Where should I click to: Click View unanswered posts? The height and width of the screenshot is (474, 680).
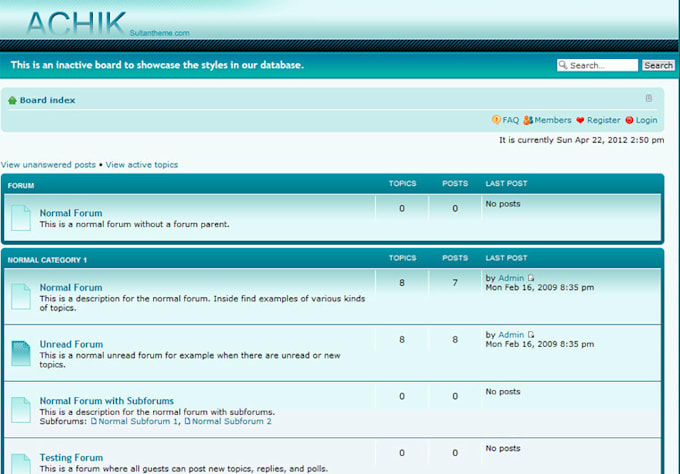click(x=48, y=165)
